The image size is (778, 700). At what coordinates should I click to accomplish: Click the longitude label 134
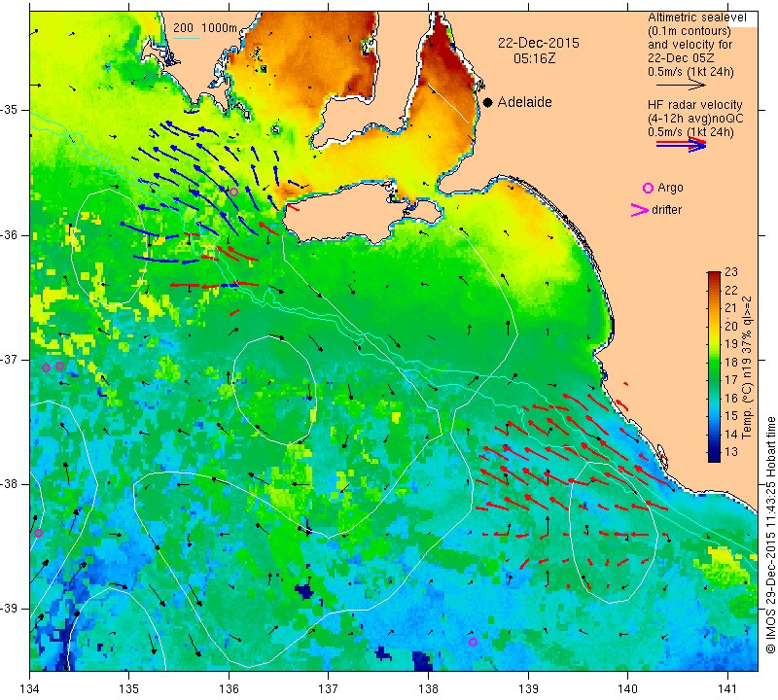point(30,688)
